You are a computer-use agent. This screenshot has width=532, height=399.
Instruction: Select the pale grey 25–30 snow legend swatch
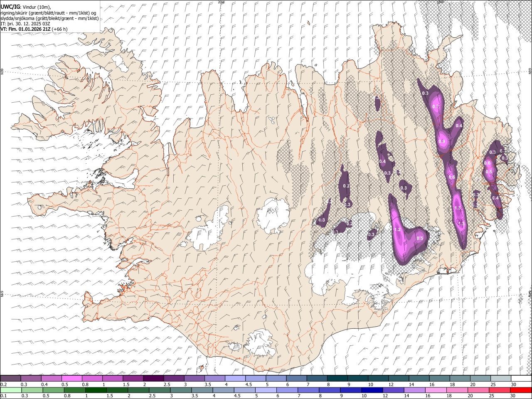pos(501,379)
